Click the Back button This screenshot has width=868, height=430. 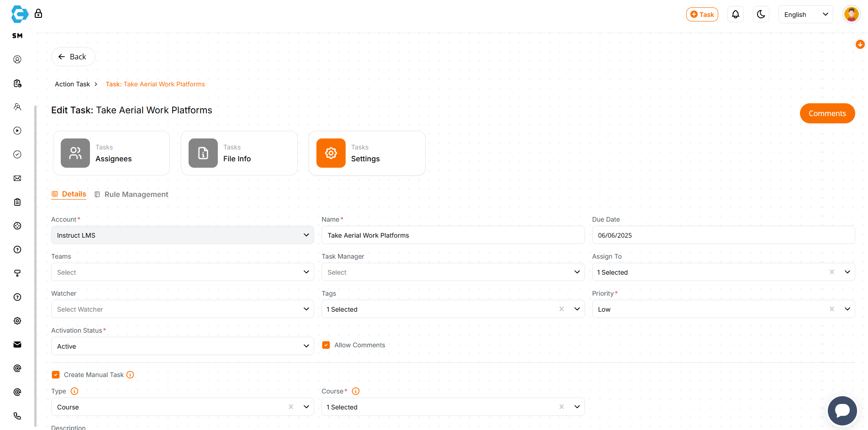pyautogui.click(x=73, y=57)
